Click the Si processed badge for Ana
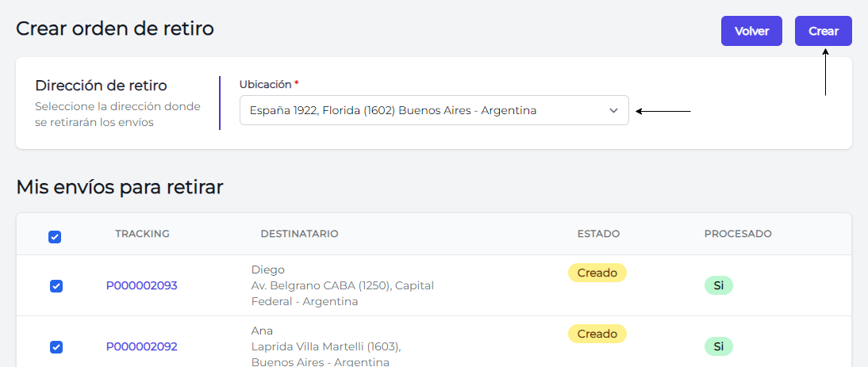Image resolution: width=868 pixels, height=367 pixels. (x=718, y=346)
